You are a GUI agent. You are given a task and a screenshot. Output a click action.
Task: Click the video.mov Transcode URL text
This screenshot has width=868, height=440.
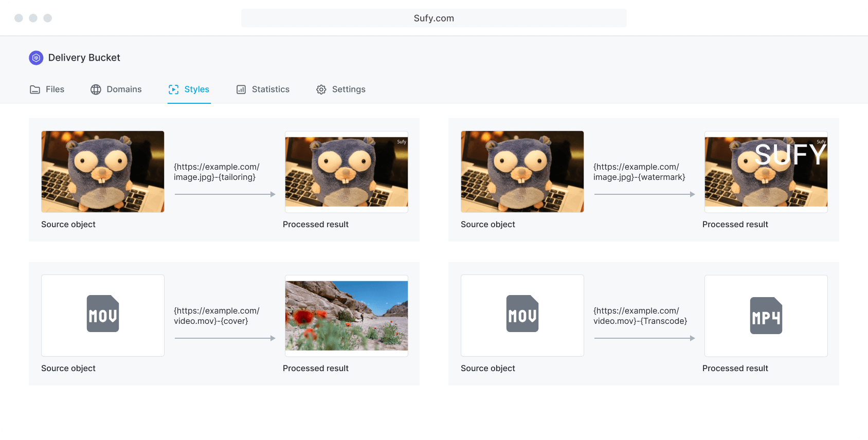coord(640,316)
